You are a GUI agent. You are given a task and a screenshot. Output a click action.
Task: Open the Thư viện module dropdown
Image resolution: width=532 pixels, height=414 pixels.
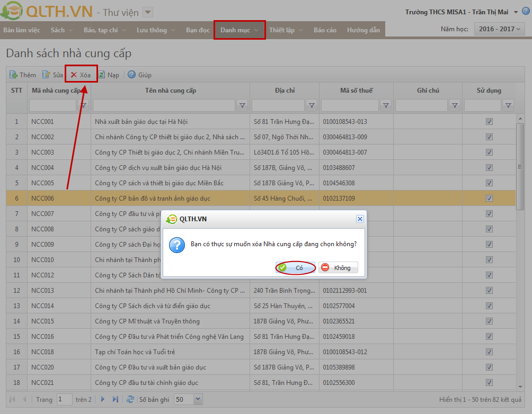[x=148, y=13]
